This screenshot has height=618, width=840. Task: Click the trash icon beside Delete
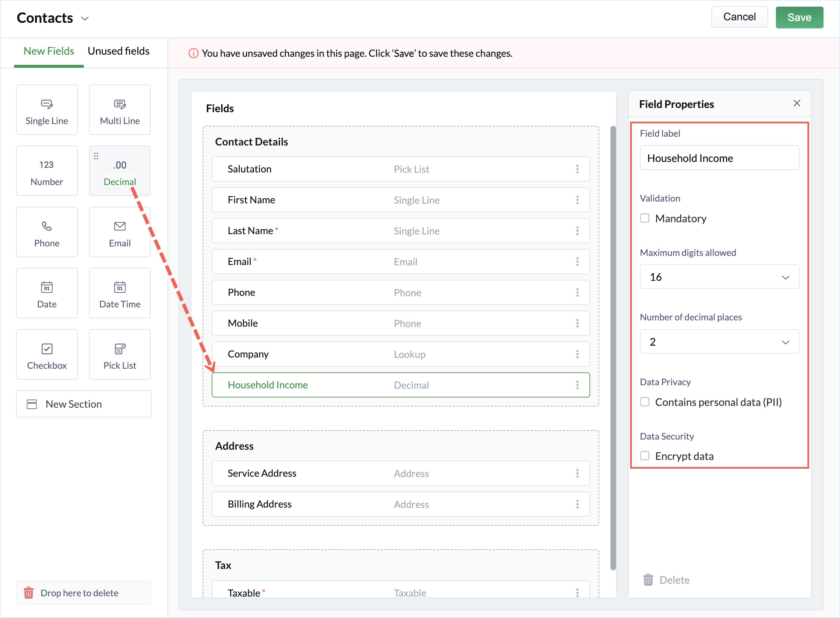pyautogui.click(x=648, y=580)
